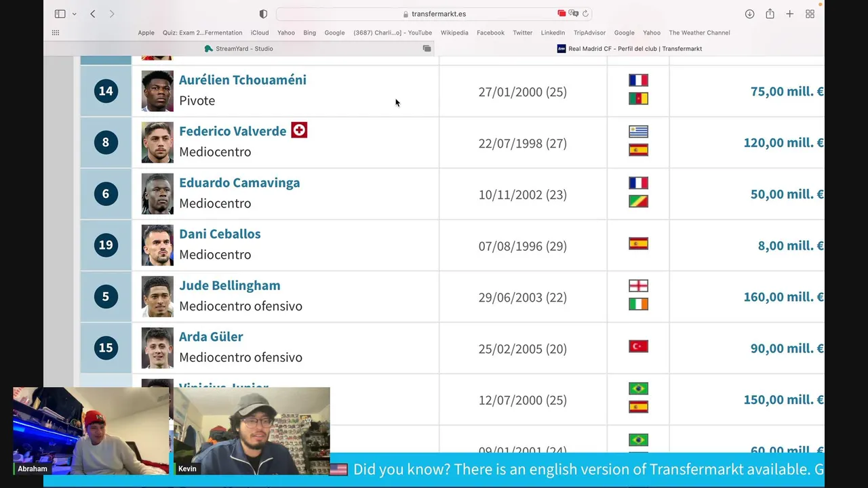Open Arda Güler's player profile
This screenshot has width=868, height=488.
(x=211, y=337)
